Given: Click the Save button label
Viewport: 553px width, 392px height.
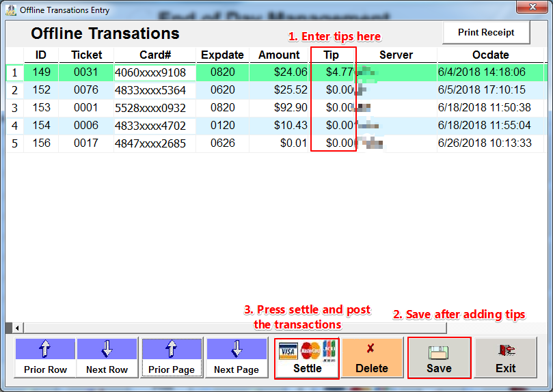Looking at the screenshot, I should 439,368.
